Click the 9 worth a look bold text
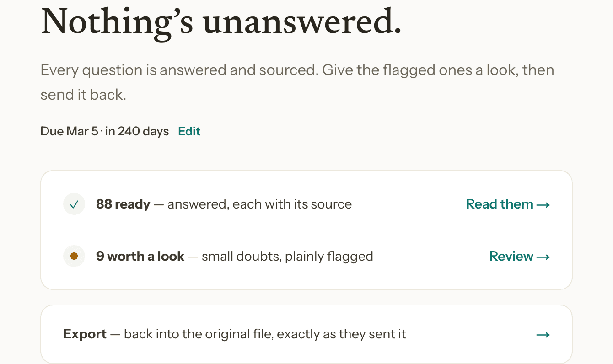This screenshot has width=613, height=364. [140, 256]
